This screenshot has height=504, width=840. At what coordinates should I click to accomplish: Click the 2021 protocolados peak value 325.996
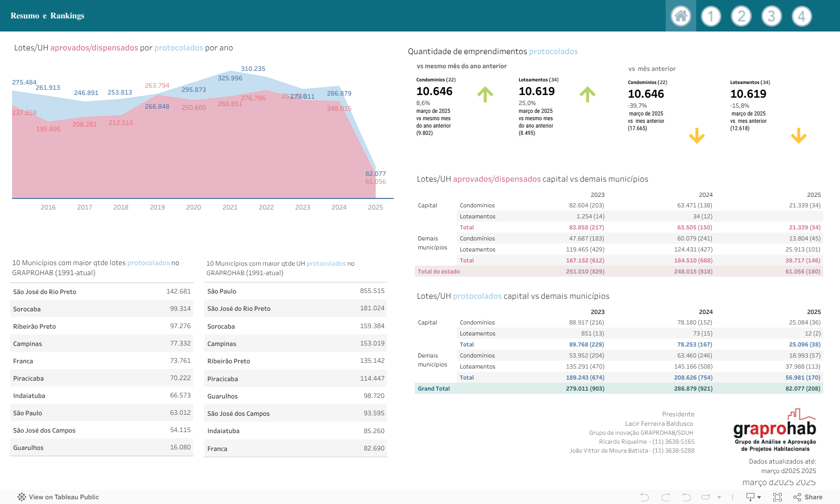tap(230, 78)
